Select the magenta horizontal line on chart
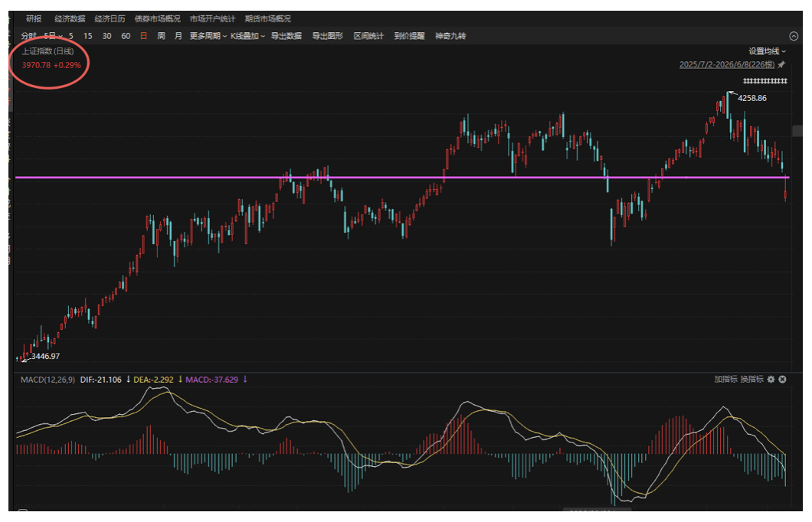 401,178
